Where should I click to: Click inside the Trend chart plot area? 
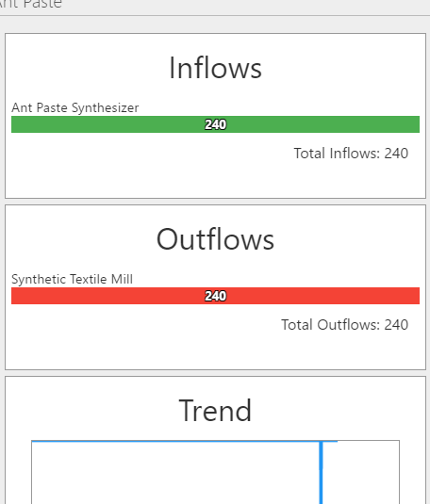[x=175, y=473]
